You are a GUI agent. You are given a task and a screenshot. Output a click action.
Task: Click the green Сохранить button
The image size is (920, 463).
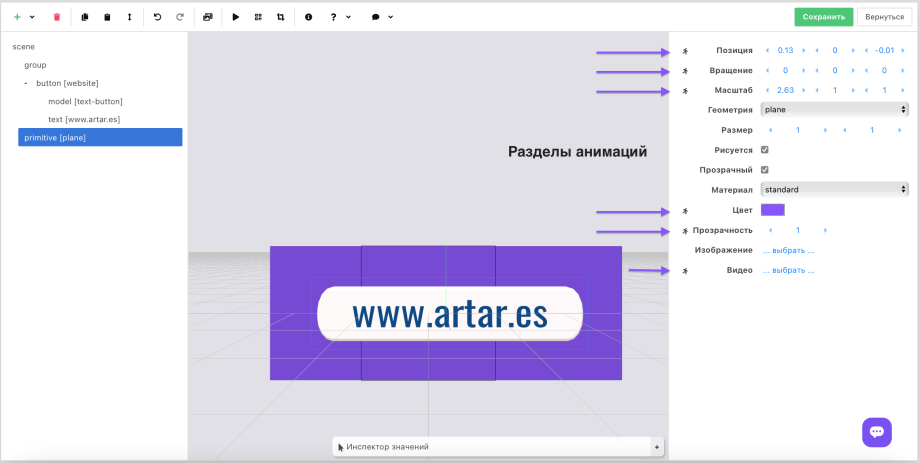tap(824, 17)
